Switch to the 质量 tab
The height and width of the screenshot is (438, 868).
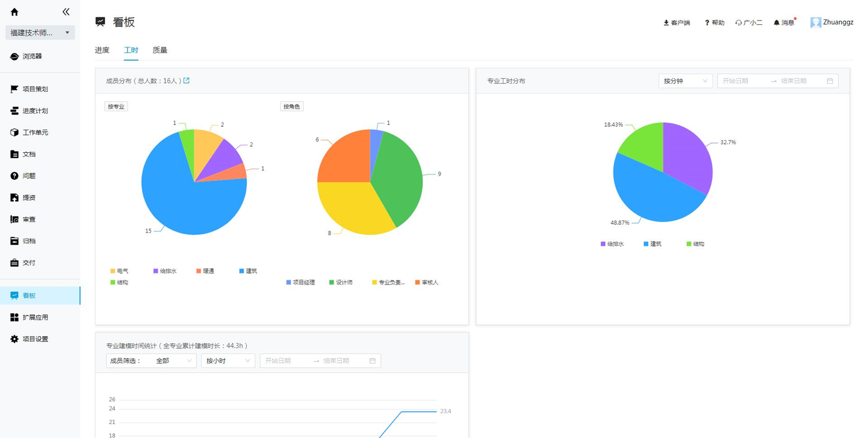160,50
